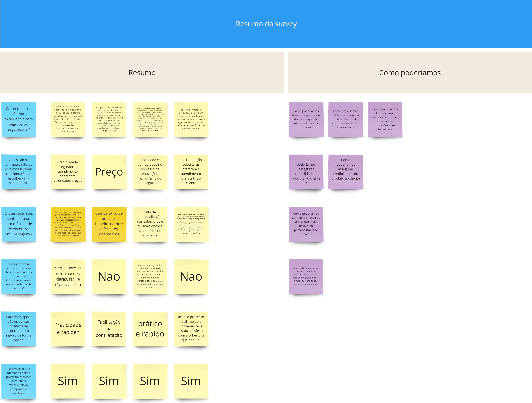Select purple note about 'melhorar o suporte'
Screen dimensions: 532x403
385,119
